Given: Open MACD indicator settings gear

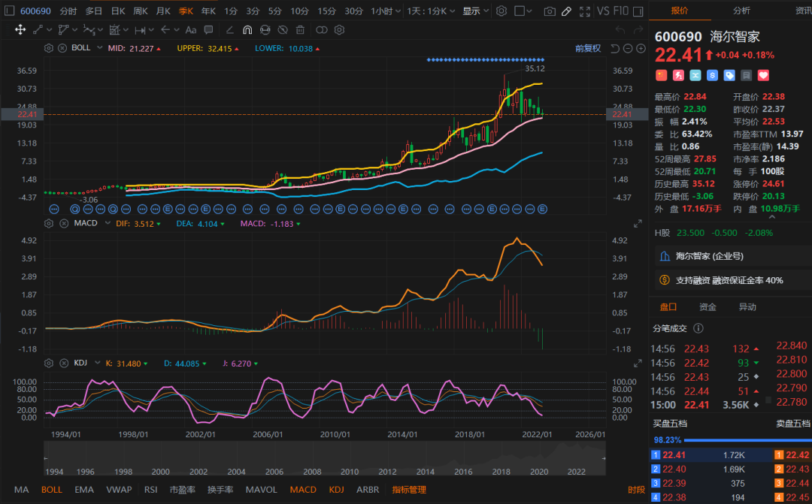Looking at the screenshot, I should point(49,224).
